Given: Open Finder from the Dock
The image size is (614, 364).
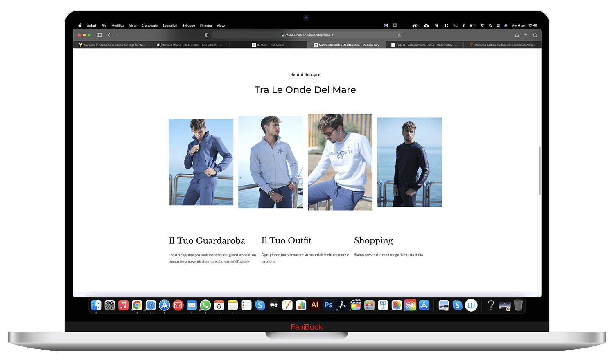Looking at the screenshot, I should pyautogui.click(x=96, y=305).
